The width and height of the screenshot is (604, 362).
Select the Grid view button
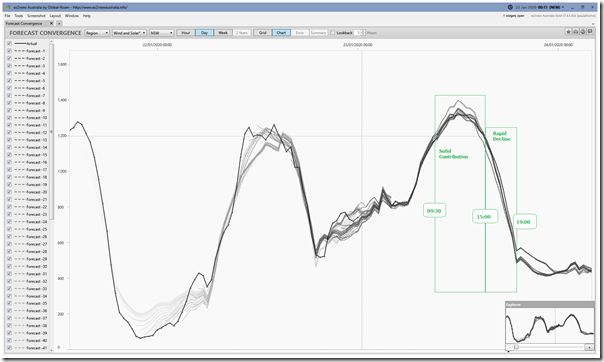[263, 33]
